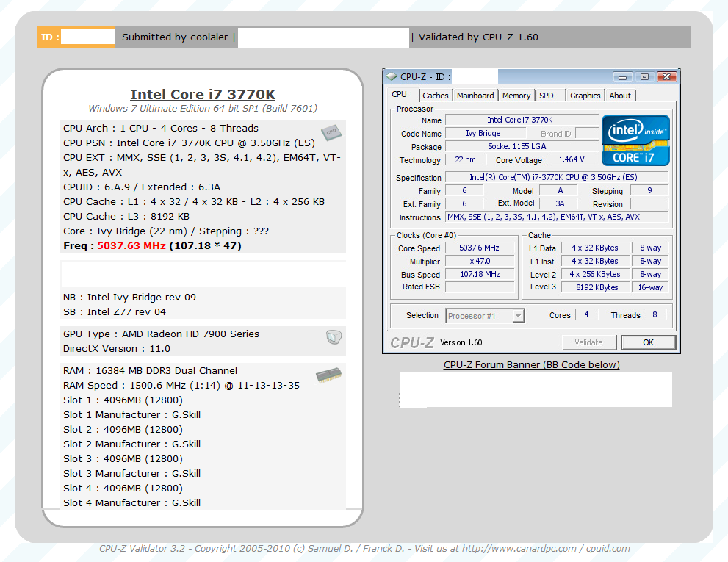Image resolution: width=728 pixels, height=562 pixels.
Task: Click the red 5037.63 MHz frequency text
Action: (x=131, y=245)
